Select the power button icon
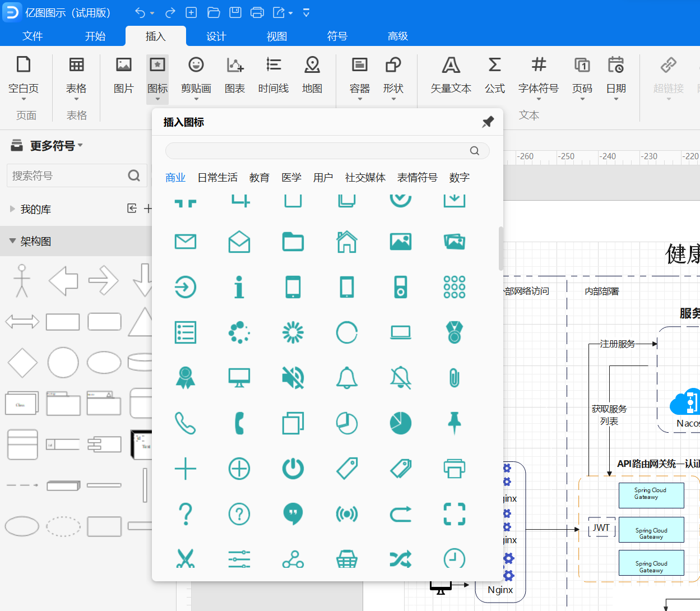Screen dimensions: 700x611 [x=293, y=469]
